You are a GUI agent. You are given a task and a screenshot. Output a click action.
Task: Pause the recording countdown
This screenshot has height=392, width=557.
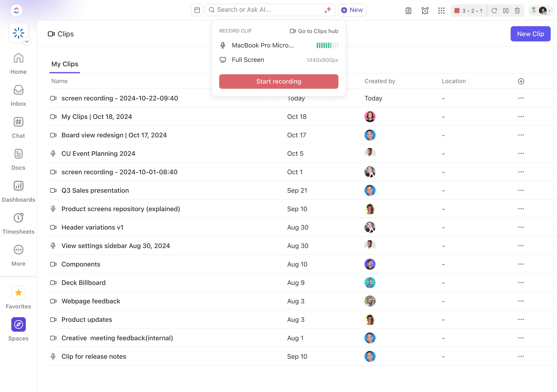click(x=505, y=11)
